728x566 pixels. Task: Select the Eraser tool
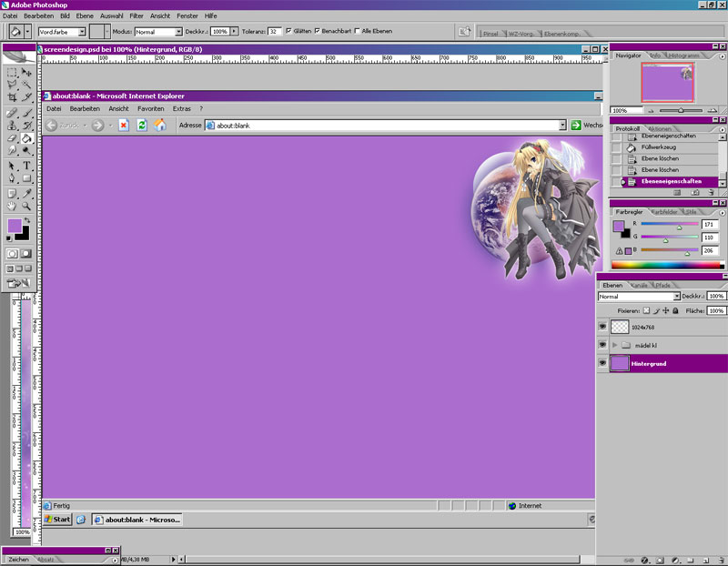(12, 138)
